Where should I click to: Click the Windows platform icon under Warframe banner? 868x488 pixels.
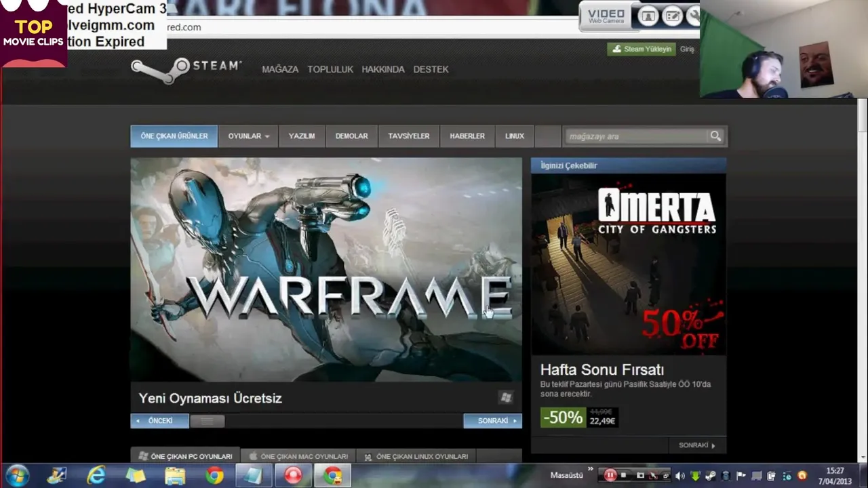[x=505, y=398]
